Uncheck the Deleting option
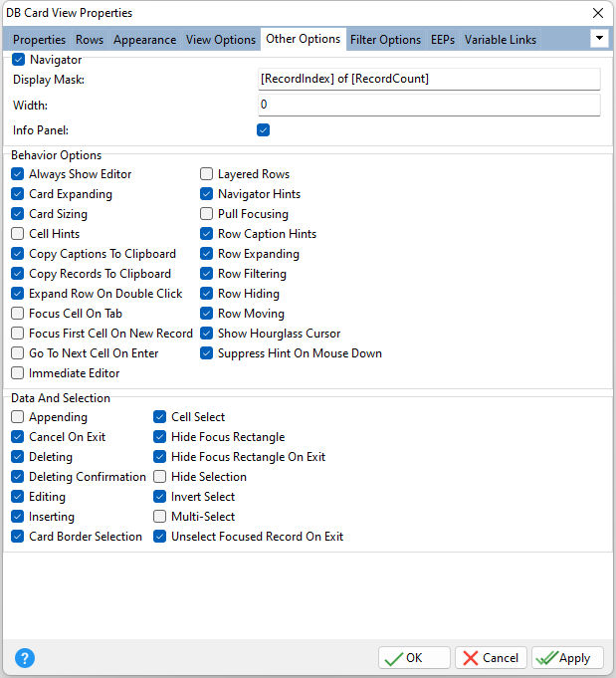This screenshot has height=678, width=616. point(17,457)
